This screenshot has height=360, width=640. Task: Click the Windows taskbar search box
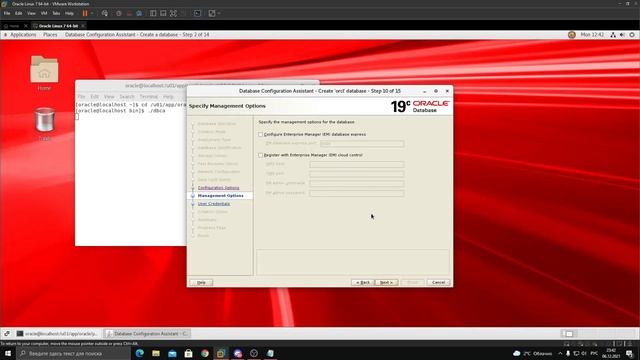coord(73,353)
